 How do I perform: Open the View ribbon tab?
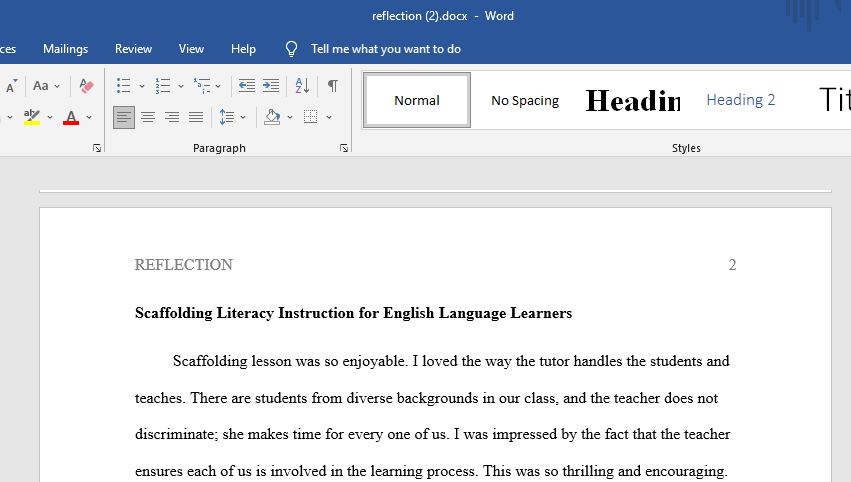pyautogui.click(x=192, y=49)
